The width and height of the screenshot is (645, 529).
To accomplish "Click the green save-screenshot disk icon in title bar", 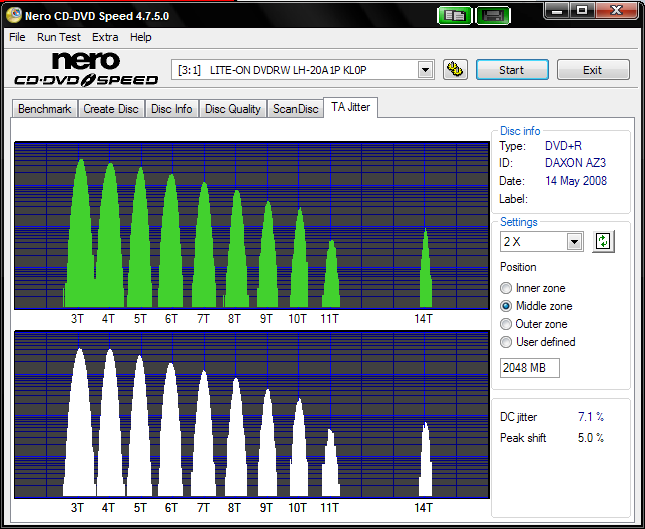I will [x=493, y=16].
